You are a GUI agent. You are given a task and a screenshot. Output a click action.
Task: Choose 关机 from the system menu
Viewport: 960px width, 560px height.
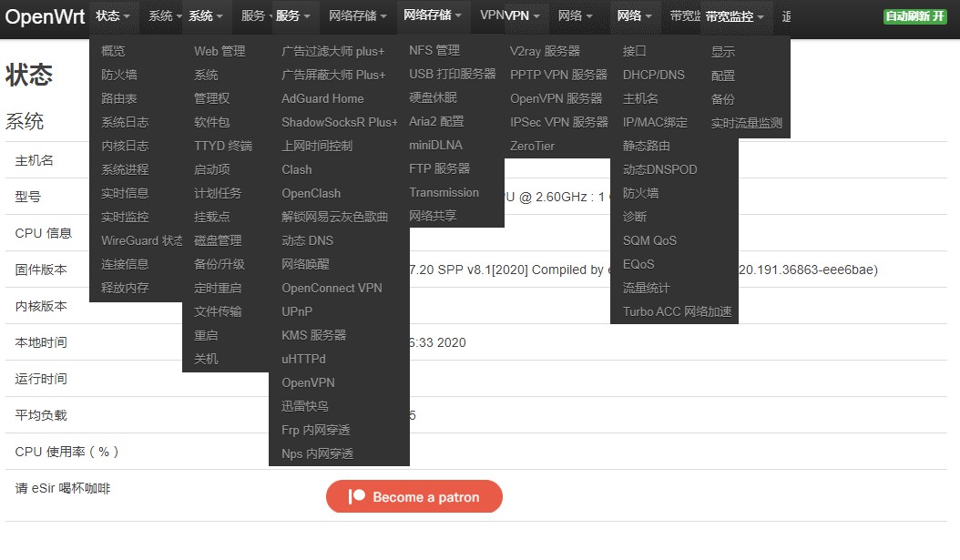(206, 359)
